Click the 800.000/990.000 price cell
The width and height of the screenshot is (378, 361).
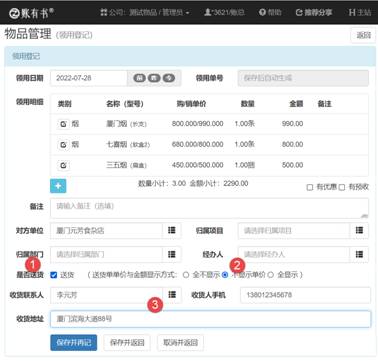197,124
